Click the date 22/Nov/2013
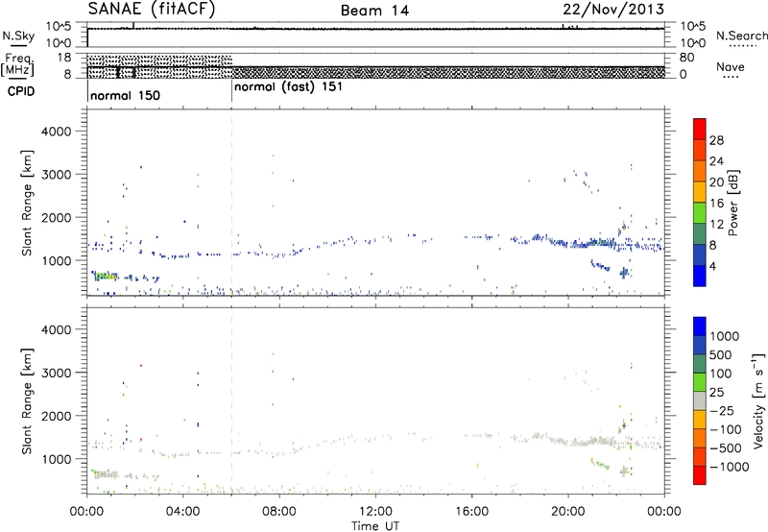Image resolution: width=768 pixels, height=532 pixels. click(x=613, y=10)
